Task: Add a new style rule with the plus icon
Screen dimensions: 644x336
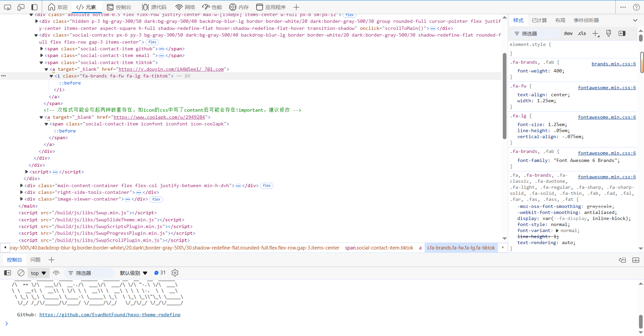Action: click(595, 34)
